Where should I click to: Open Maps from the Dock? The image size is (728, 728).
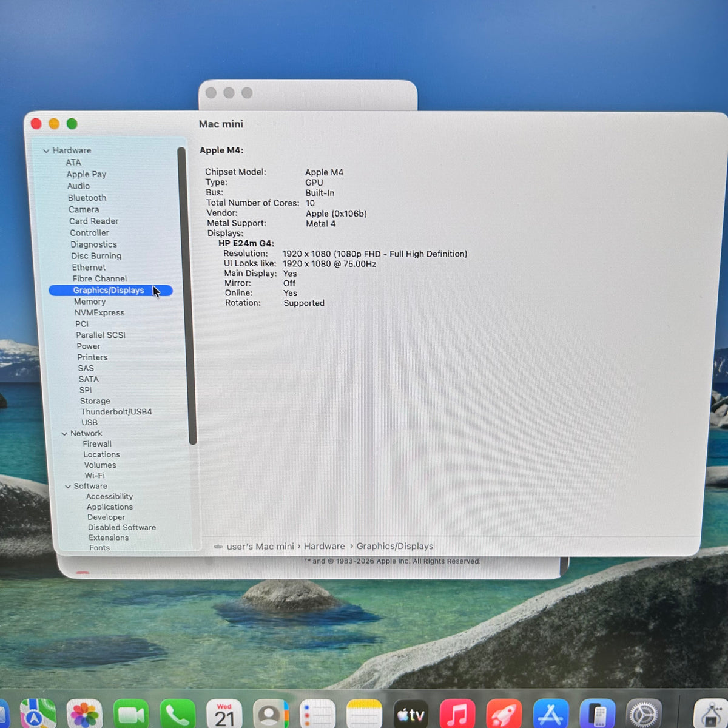click(x=38, y=713)
